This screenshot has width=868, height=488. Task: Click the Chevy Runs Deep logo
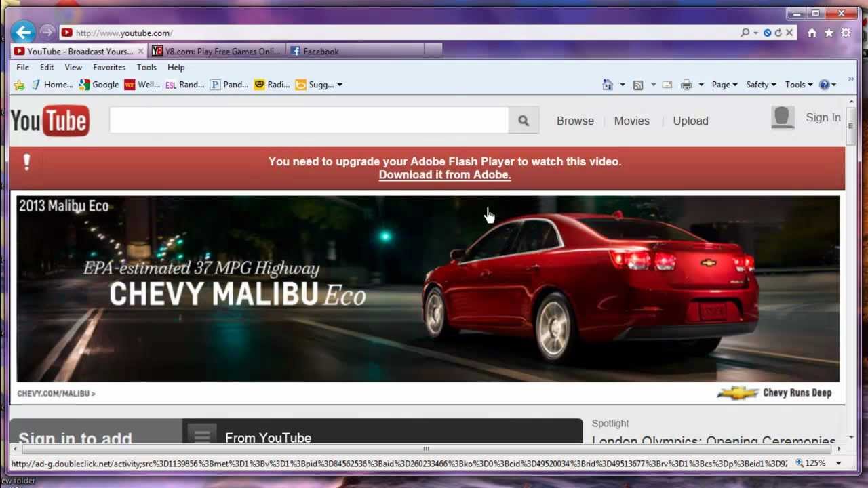point(774,392)
